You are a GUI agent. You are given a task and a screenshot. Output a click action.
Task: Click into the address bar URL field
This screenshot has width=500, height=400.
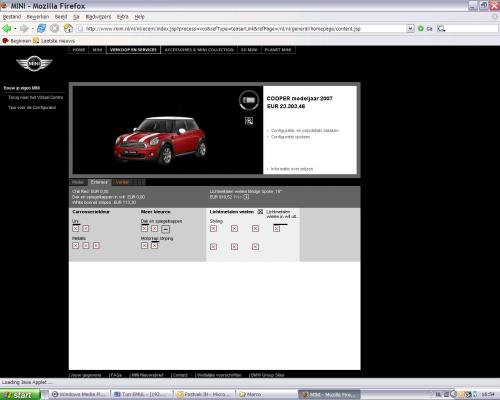point(245,29)
